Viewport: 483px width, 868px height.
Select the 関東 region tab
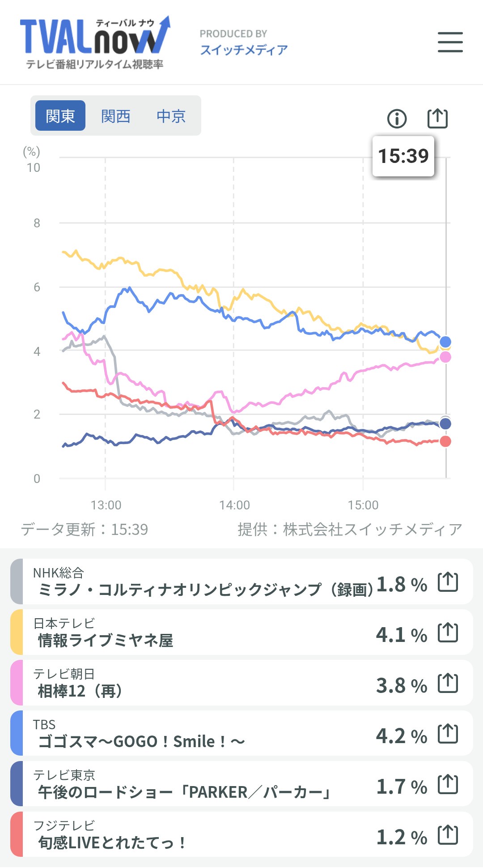60,116
